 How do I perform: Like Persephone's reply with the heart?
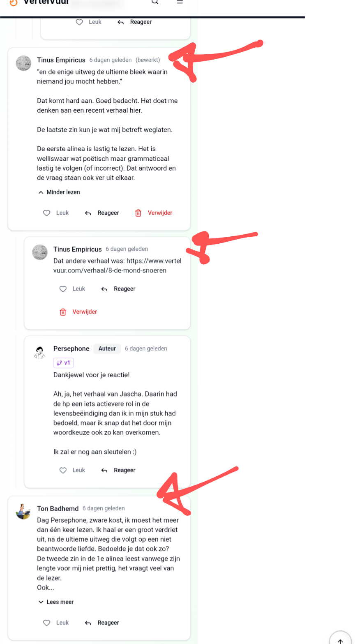(x=63, y=470)
